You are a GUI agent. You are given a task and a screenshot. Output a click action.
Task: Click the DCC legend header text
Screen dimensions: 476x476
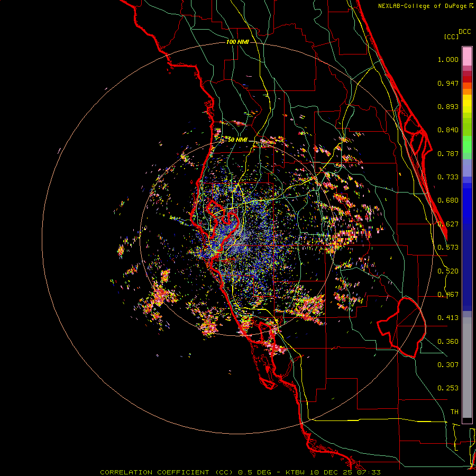465,32
